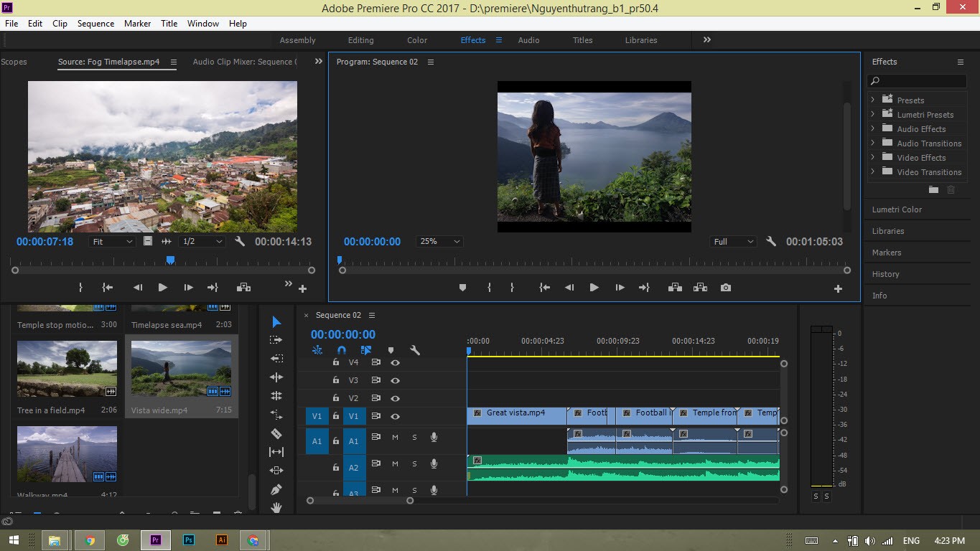Choose the Selection arrow tool

[276, 321]
